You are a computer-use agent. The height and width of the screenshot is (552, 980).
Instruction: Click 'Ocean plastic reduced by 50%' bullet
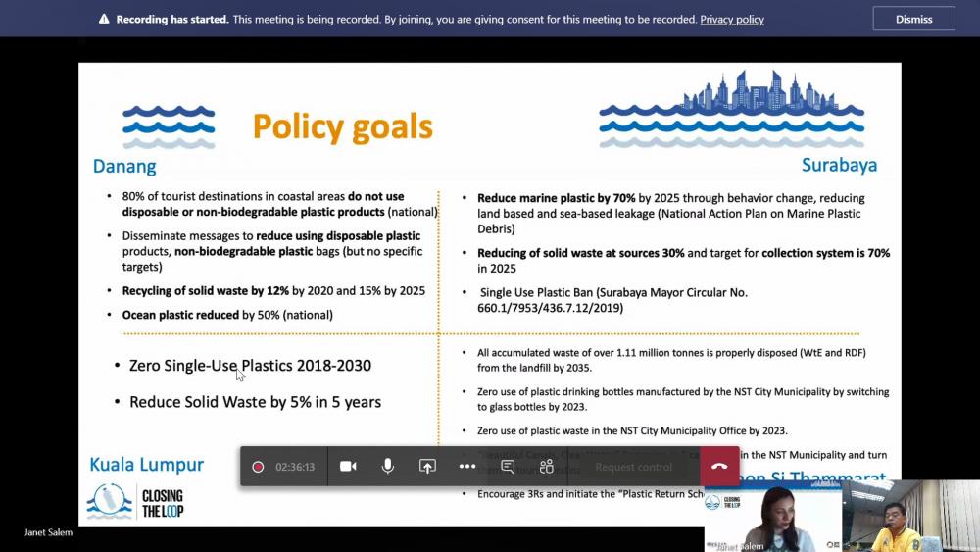[x=227, y=315]
